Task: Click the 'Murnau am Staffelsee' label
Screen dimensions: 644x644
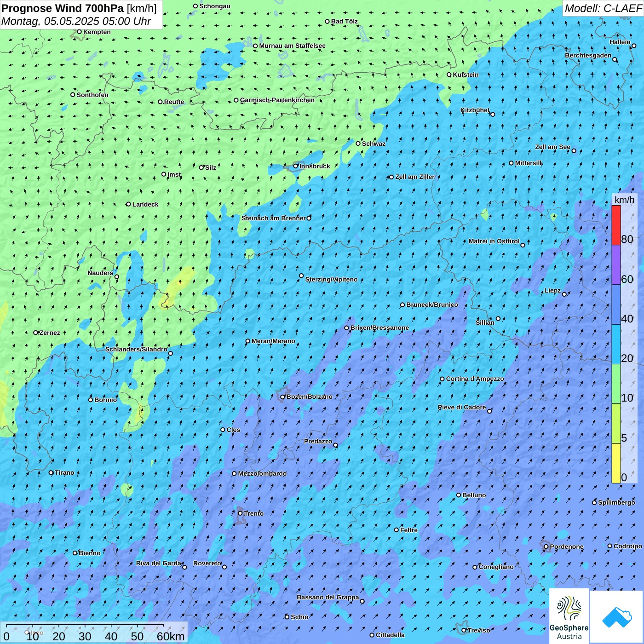Action: 292,46
